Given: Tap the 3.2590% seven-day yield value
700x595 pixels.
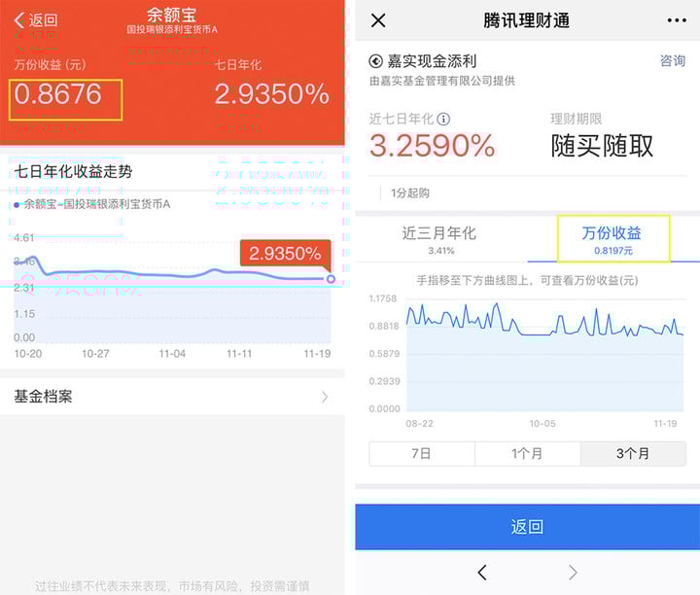Looking at the screenshot, I should [x=432, y=146].
